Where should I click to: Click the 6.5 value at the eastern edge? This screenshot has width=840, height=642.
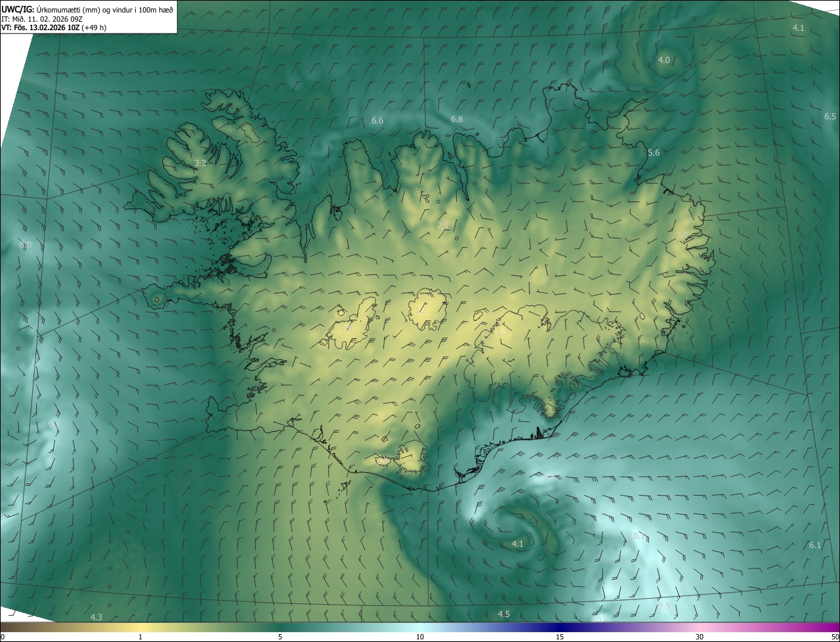[x=830, y=116]
